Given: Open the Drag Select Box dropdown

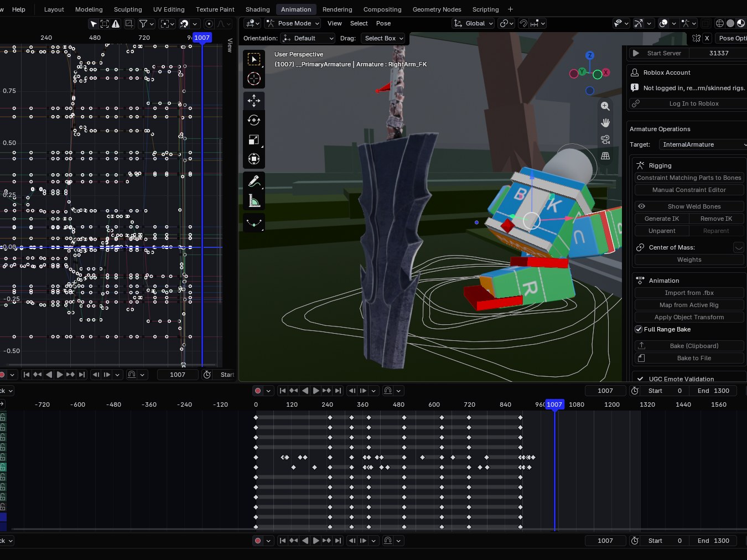Looking at the screenshot, I should tap(383, 38).
